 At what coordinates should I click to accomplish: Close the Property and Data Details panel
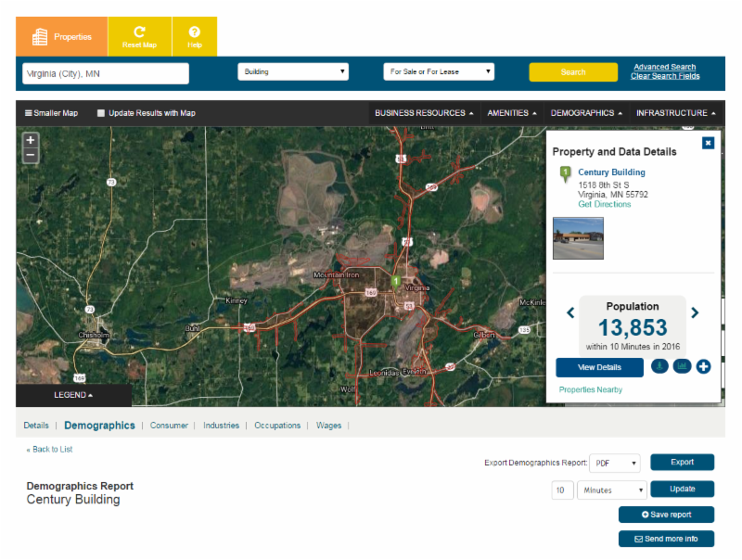tap(708, 143)
